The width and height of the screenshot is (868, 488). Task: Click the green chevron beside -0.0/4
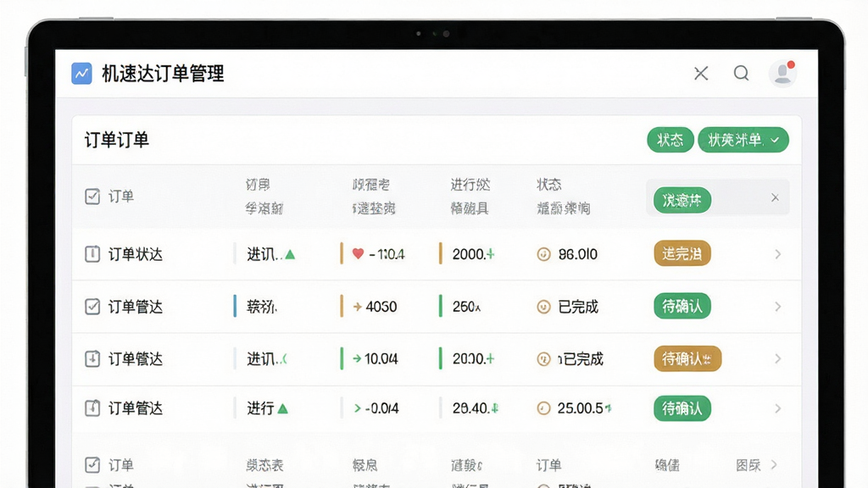358,408
